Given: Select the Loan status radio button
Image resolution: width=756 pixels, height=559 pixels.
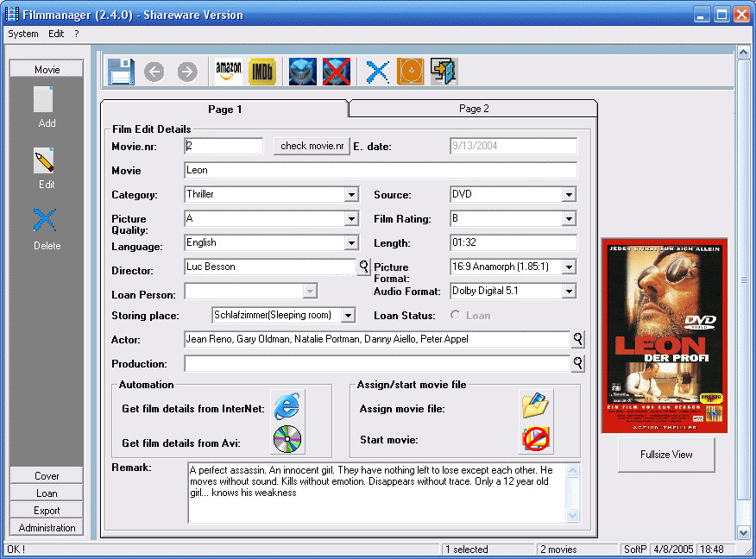Looking at the screenshot, I should tap(455, 315).
